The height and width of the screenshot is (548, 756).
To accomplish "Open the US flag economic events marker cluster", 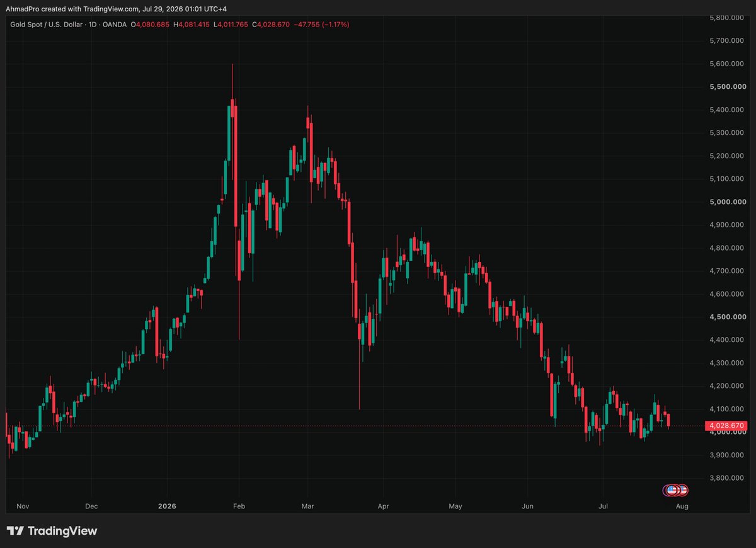I will click(x=675, y=489).
